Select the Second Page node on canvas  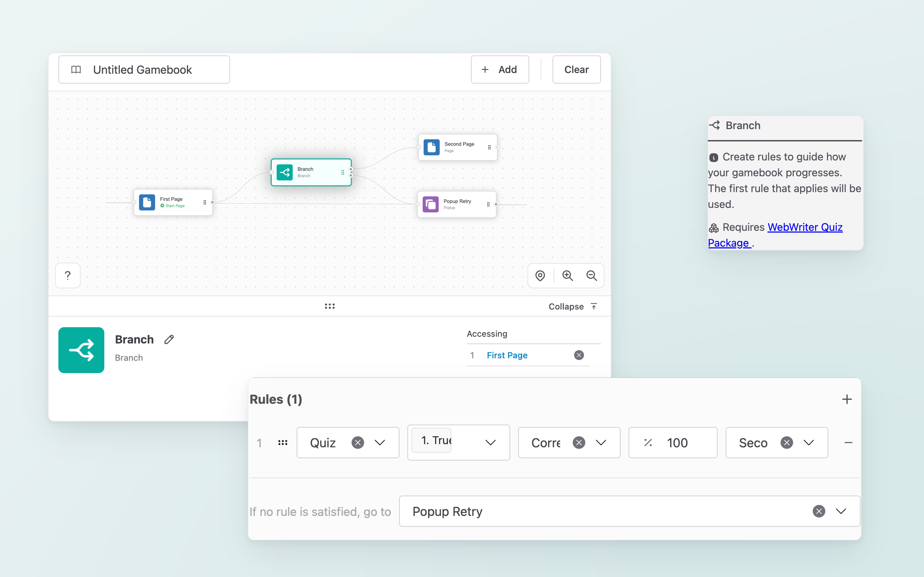pos(457,147)
